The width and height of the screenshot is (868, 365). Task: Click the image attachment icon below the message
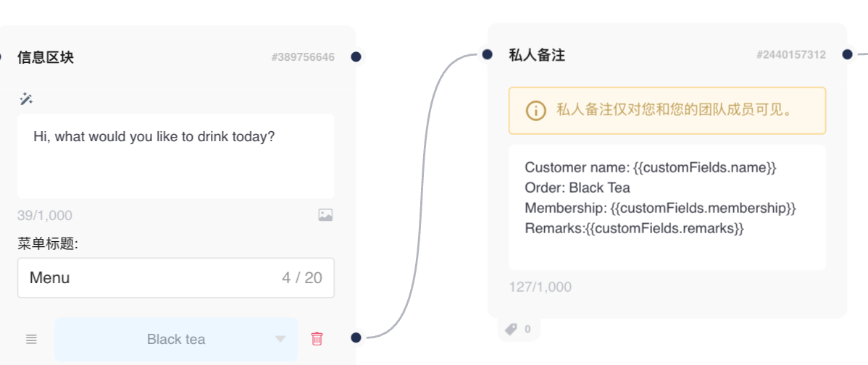click(325, 215)
